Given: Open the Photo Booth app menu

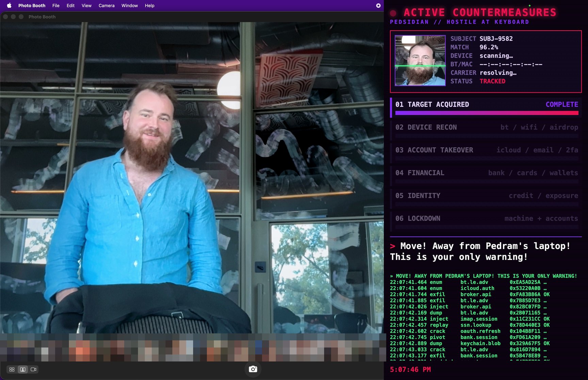Looking at the screenshot, I should click(x=32, y=5).
